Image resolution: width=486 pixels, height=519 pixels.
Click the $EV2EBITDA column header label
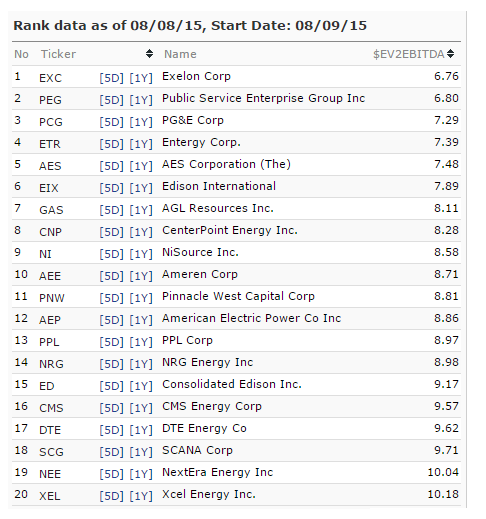pyautogui.click(x=409, y=54)
